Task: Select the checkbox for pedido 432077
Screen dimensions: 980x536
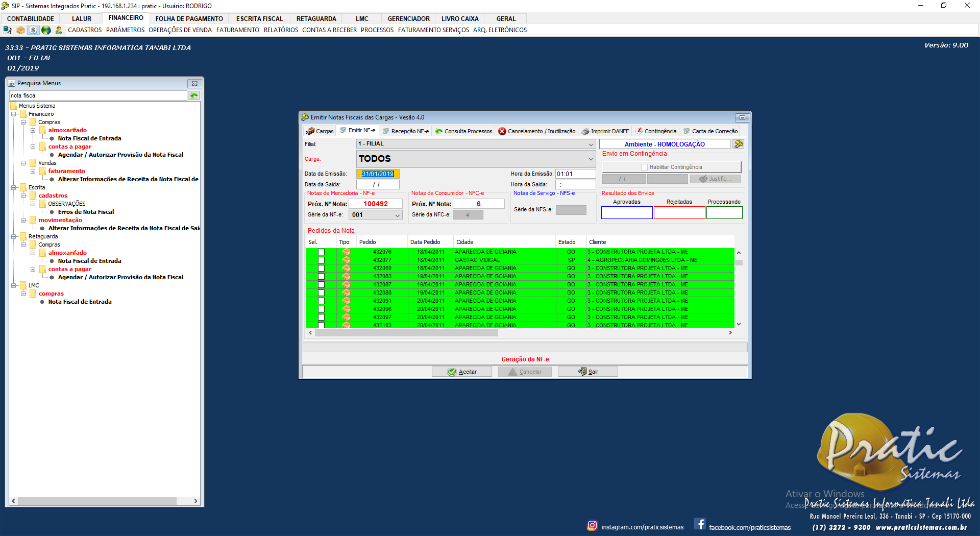Action: 321,260
